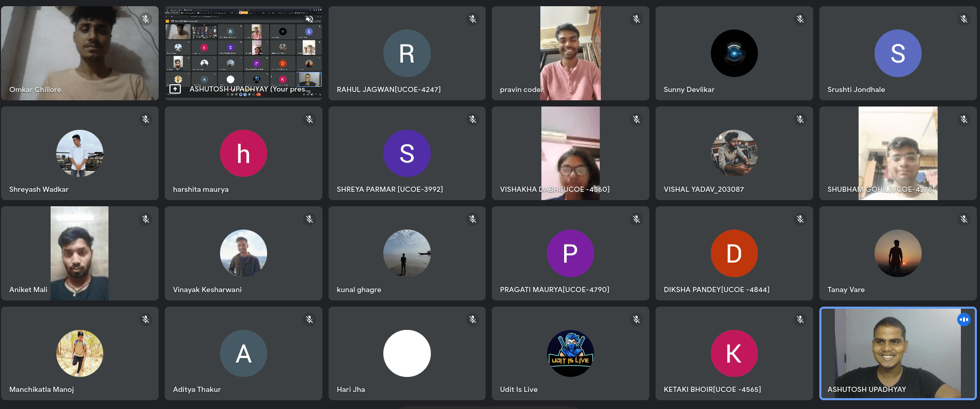Click the Tanay Vare name label

[846, 290]
